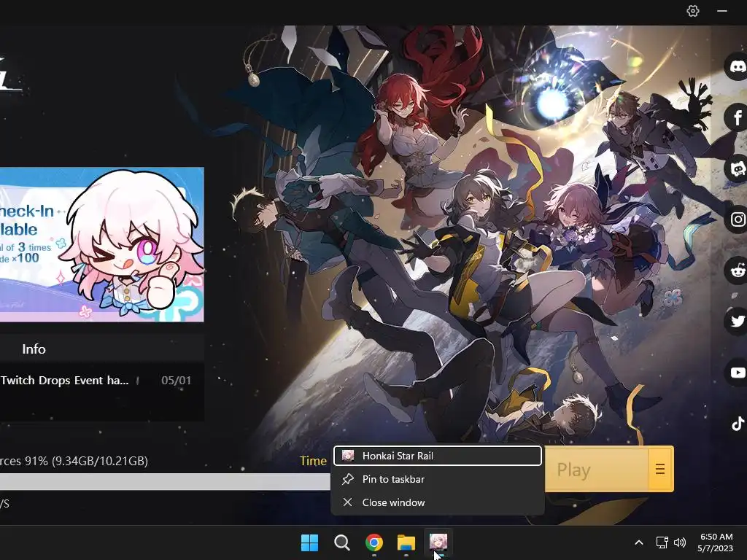Open the HoYoLAB icon below Facebook
This screenshot has width=747, height=560.
click(x=737, y=168)
